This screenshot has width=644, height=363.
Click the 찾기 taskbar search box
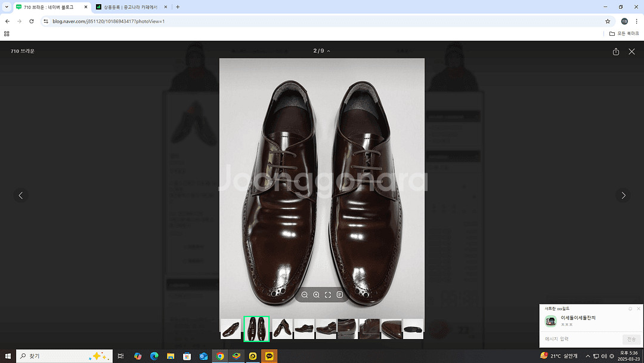[x=64, y=356]
